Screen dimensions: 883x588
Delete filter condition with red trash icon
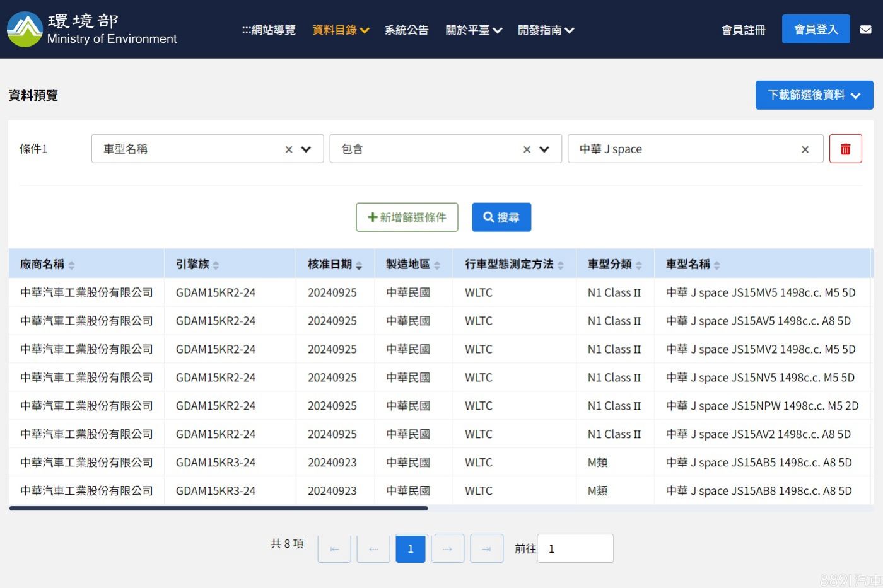click(845, 149)
